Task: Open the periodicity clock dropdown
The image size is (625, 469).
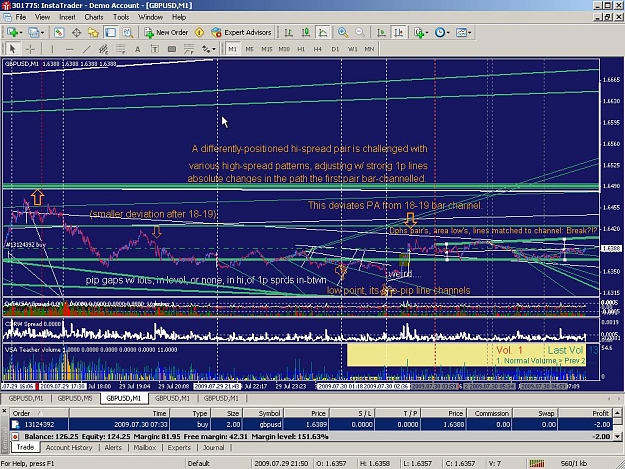Action: [442, 32]
